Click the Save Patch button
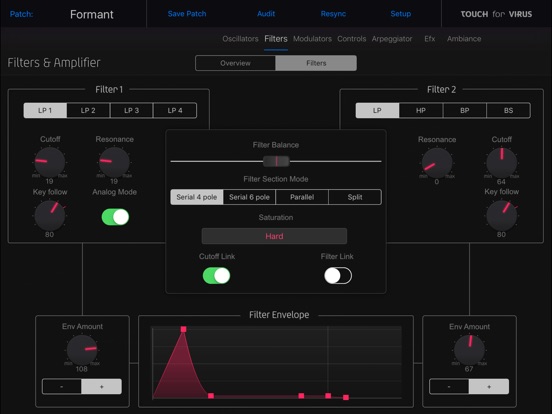 pos(187,14)
